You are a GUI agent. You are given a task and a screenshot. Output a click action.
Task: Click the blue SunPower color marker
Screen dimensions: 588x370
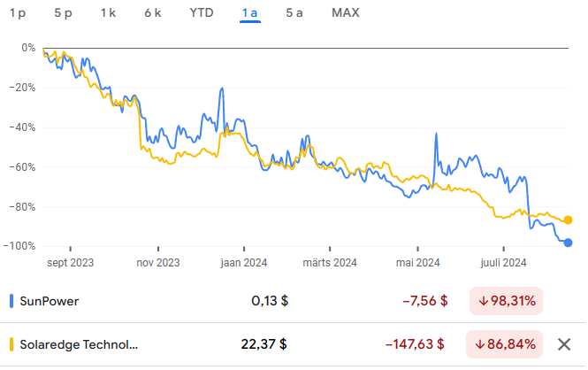pyautogui.click(x=11, y=301)
